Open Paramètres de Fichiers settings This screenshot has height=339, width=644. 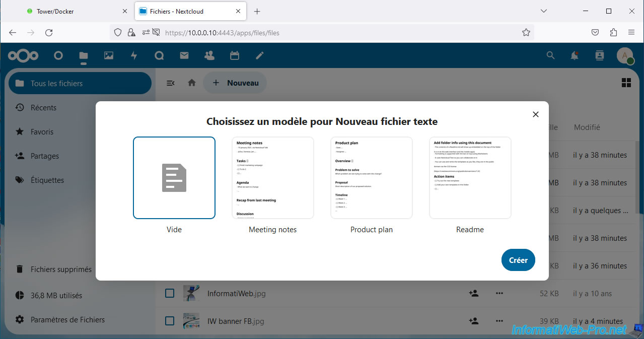pyautogui.click(x=67, y=319)
